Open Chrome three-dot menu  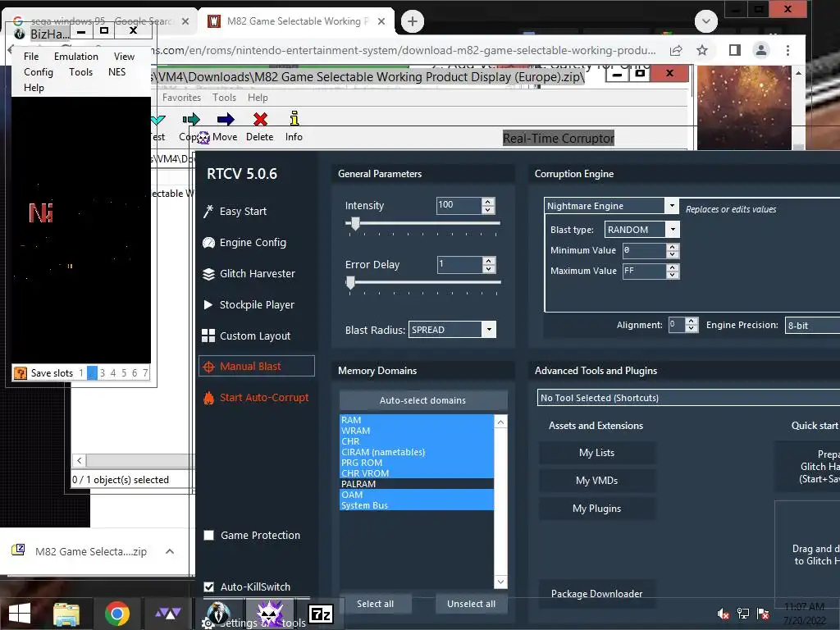[787, 50]
